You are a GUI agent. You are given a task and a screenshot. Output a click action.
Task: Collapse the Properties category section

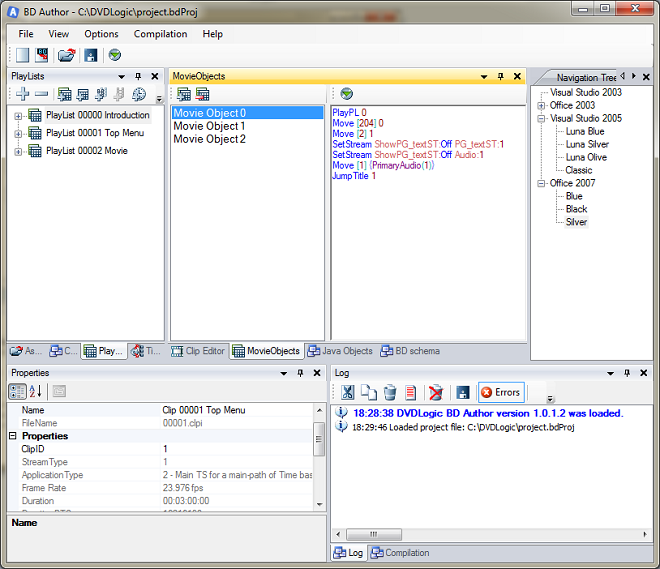tap(13, 436)
